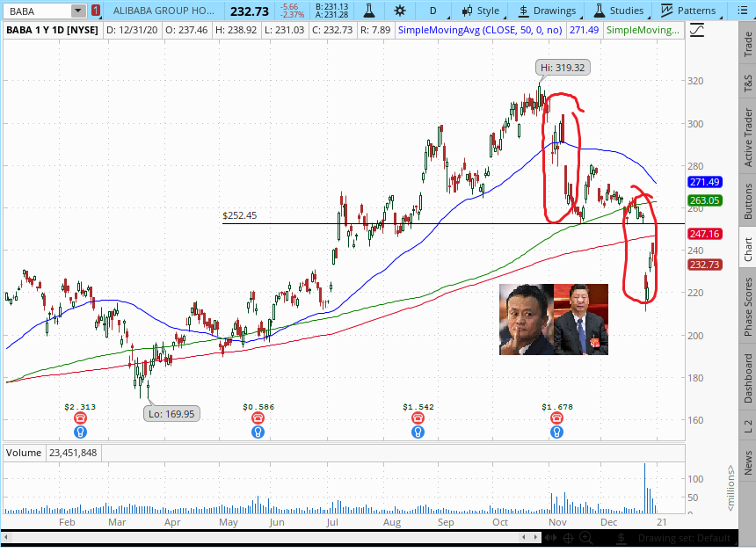Open the Style menu
Screen dimensions: 756x552
point(482,11)
